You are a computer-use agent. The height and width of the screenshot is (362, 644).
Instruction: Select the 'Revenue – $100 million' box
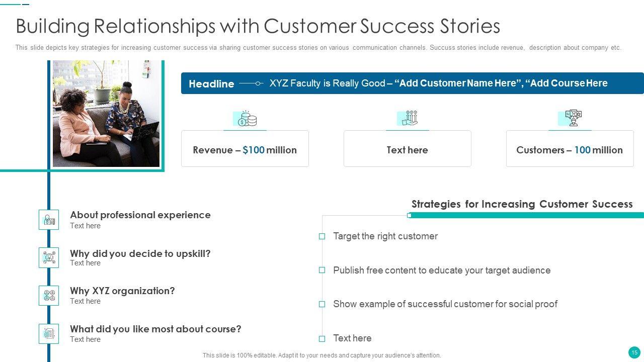[245, 150]
